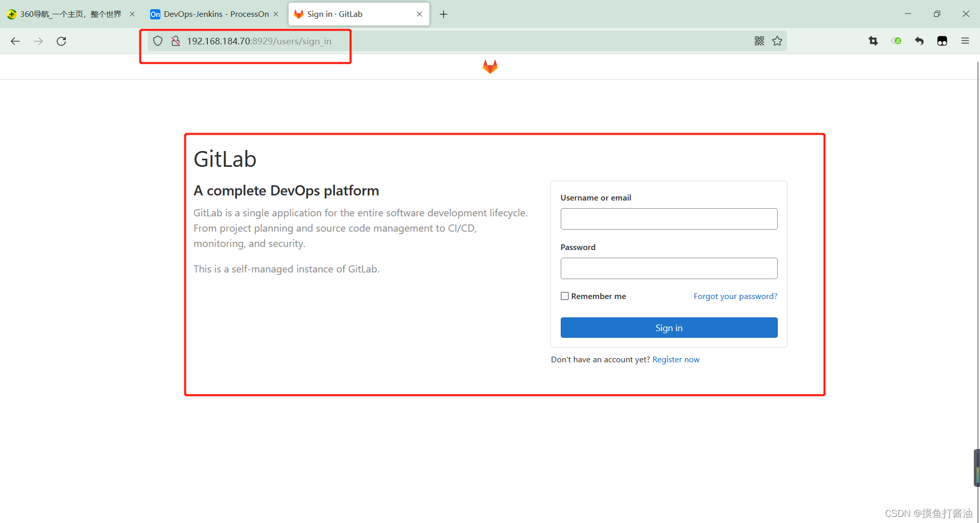The width and height of the screenshot is (980, 523).
Task: Open the Register now link
Action: (676, 360)
